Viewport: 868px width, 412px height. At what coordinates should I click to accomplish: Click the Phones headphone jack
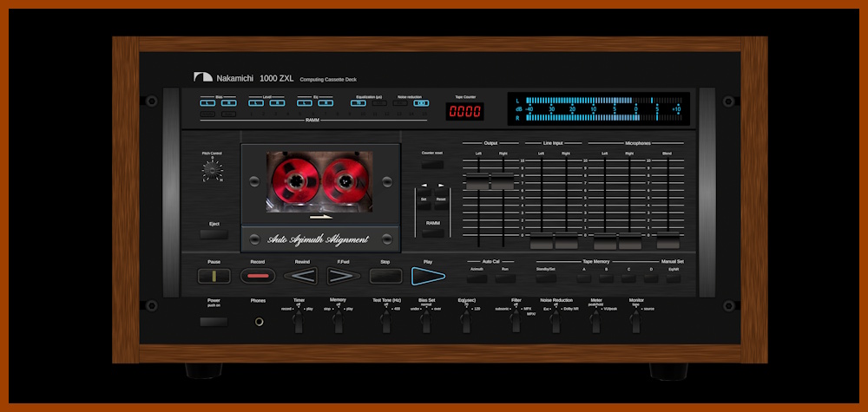(259, 321)
